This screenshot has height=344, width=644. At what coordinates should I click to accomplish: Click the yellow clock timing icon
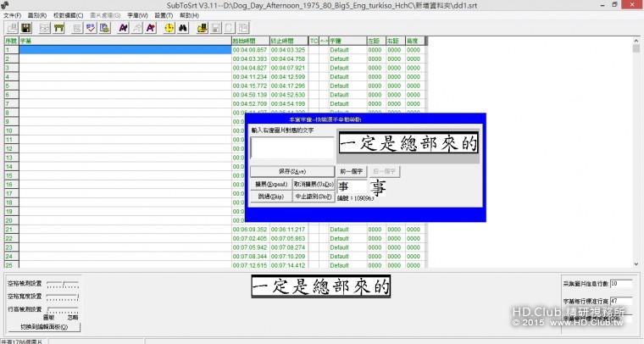[x=169, y=28]
